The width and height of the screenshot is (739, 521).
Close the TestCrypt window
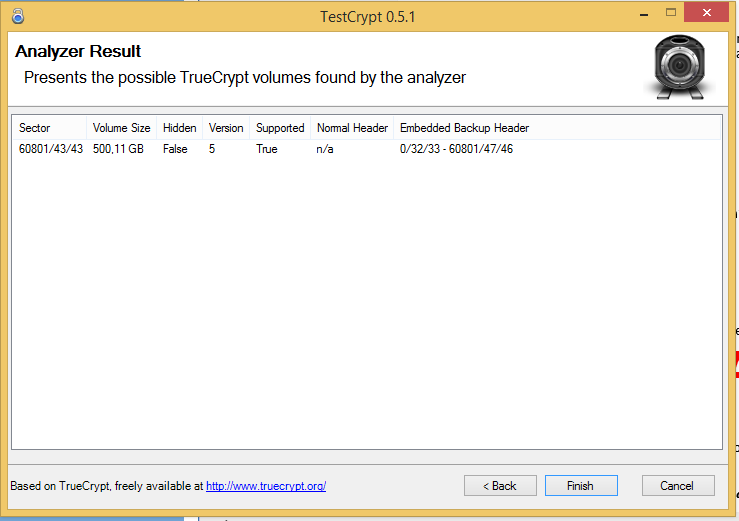706,13
